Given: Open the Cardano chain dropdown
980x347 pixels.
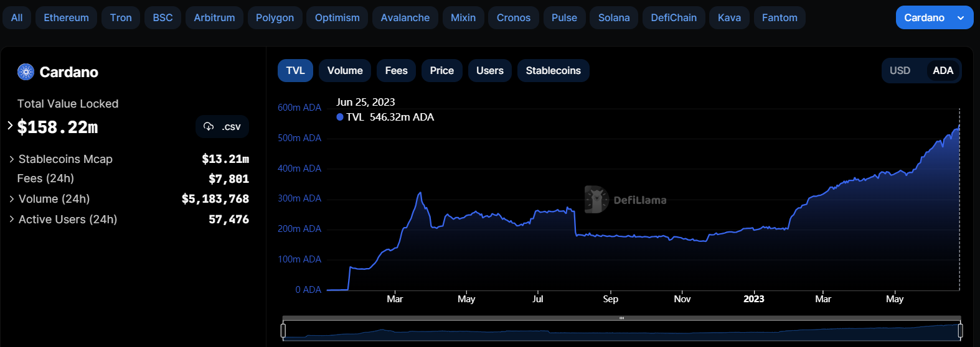Looking at the screenshot, I should click(935, 17).
